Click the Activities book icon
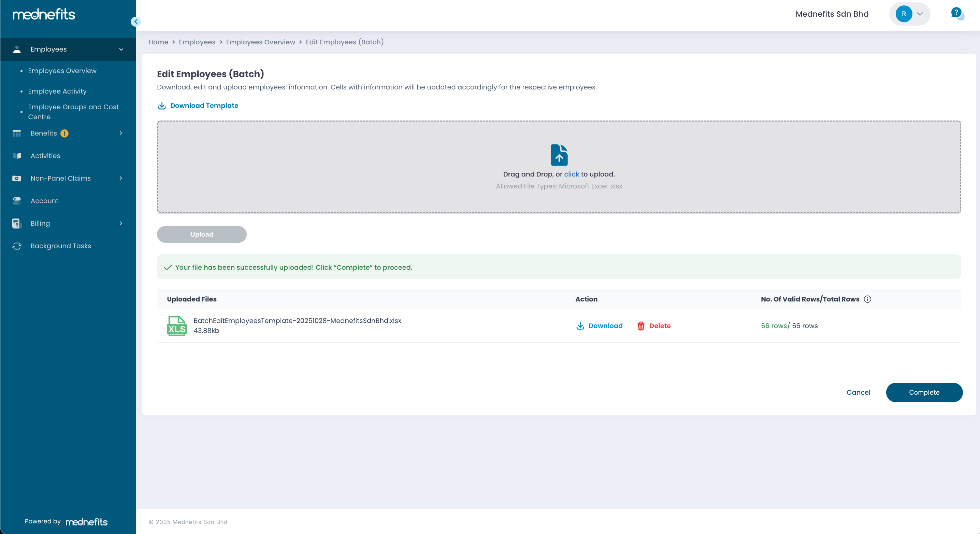 [17, 156]
